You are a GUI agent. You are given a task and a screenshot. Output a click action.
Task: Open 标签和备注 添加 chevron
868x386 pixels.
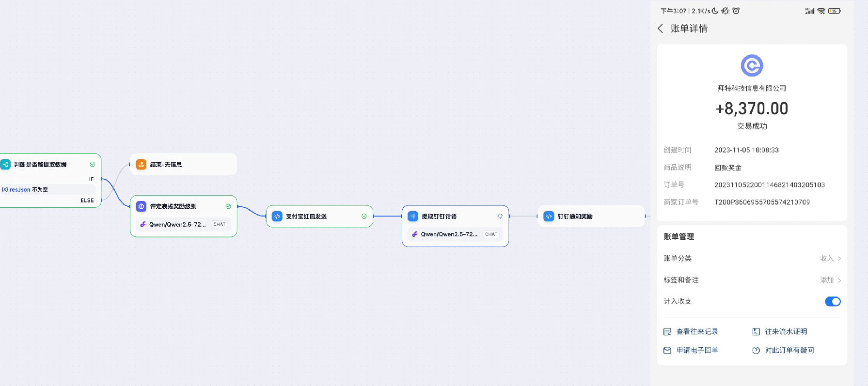click(839, 280)
